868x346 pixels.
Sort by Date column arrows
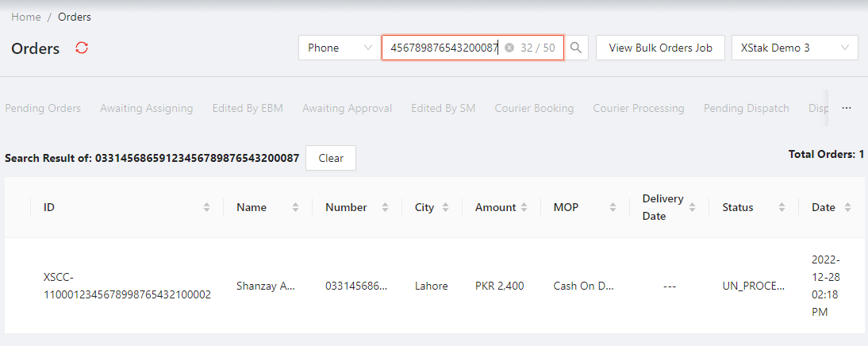point(847,208)
